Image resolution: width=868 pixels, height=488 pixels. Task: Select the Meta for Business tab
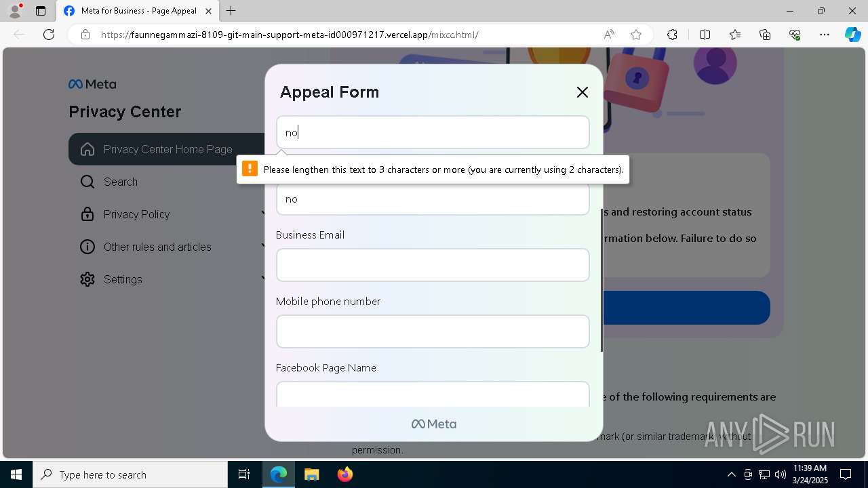point(138,11)
